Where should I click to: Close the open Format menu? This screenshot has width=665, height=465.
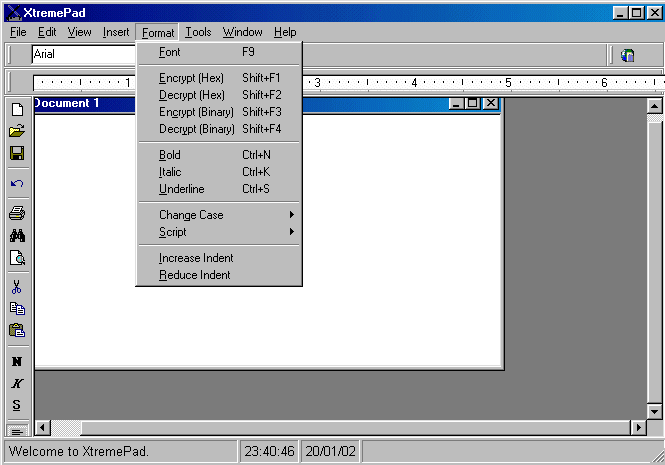[x=158, y=33]
